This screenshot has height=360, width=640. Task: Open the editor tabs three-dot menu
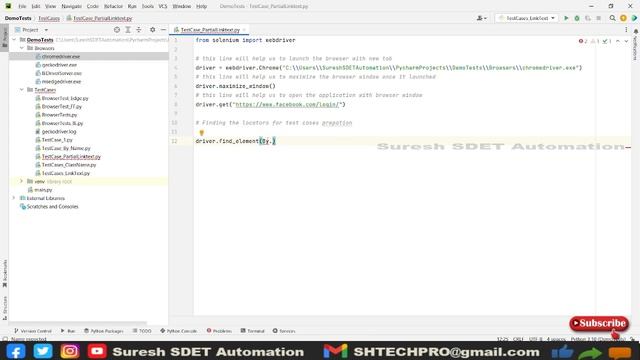click(626, 30)
